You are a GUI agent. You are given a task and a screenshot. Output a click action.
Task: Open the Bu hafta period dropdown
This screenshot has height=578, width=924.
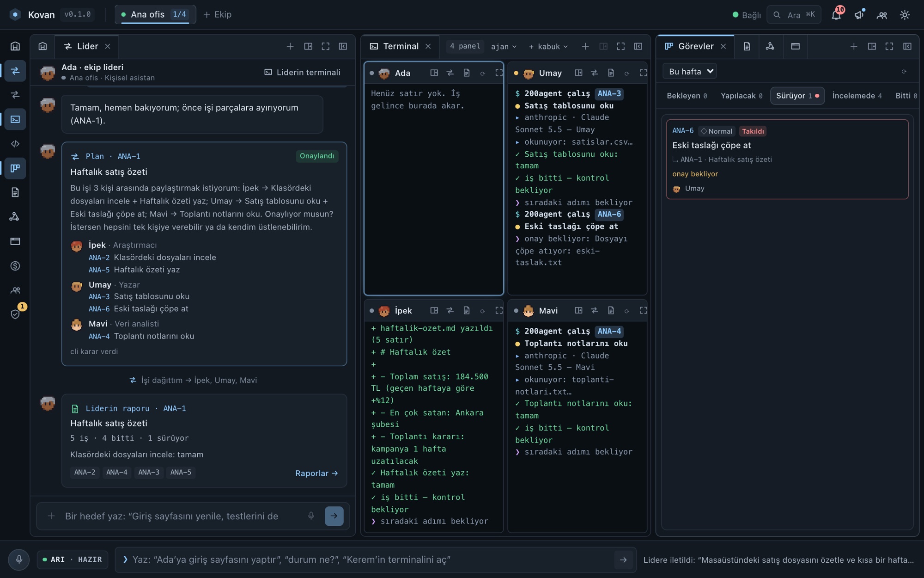(x=690, y=71)
